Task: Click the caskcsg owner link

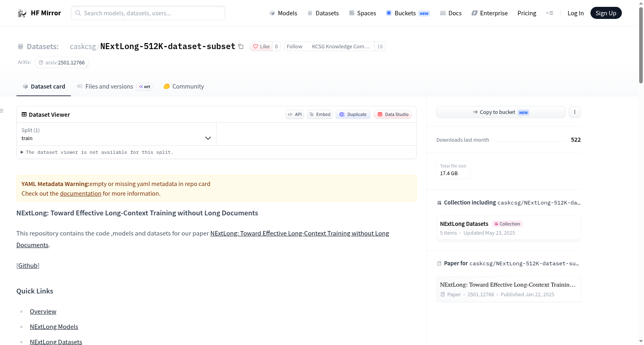Action: pos(83,46)
